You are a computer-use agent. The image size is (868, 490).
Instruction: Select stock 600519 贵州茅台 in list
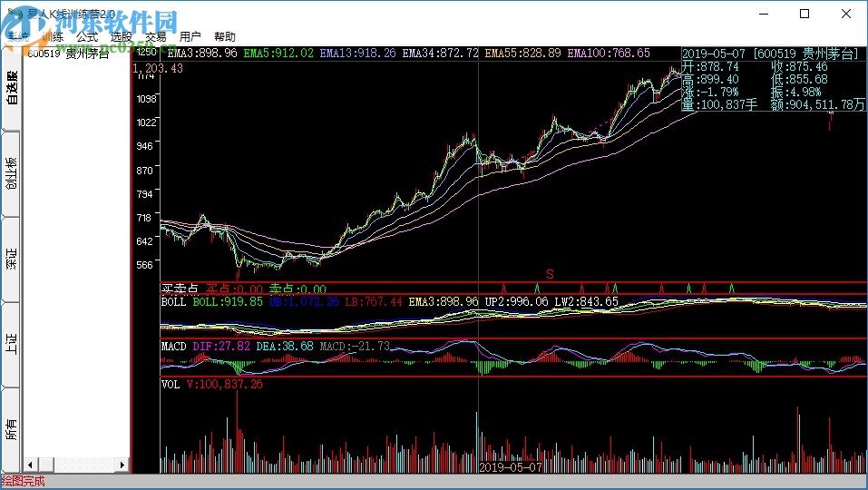tap(69, 54)
